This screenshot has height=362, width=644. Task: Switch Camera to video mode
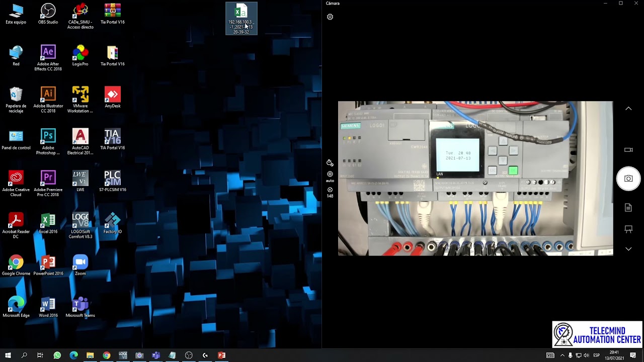click(628, 150)
